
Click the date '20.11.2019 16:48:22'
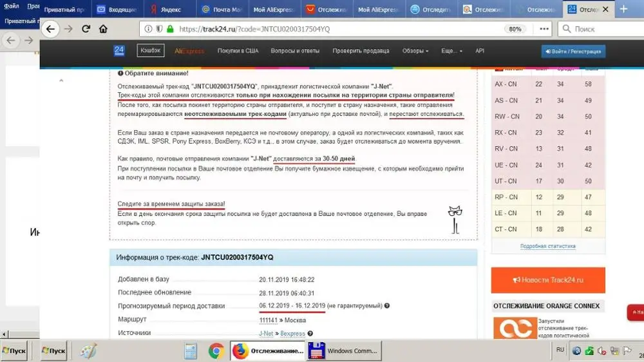pyautogui.click(x=287, y=280)
